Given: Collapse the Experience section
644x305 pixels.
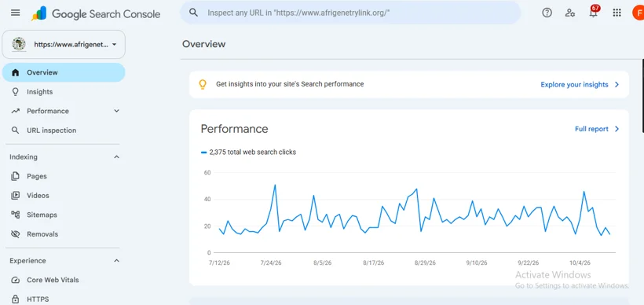Looking at the screenshot, I should click(x=117, y=261).
